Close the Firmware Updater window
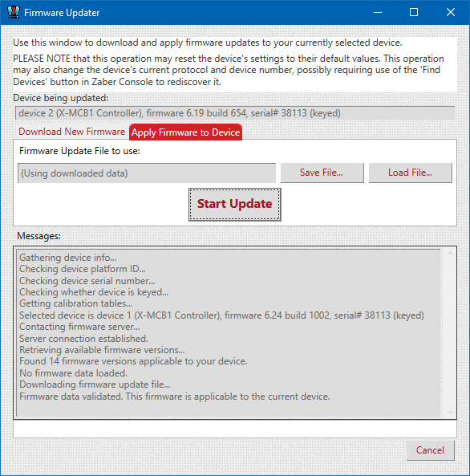 pyautogui.click(x=451, y=13)
